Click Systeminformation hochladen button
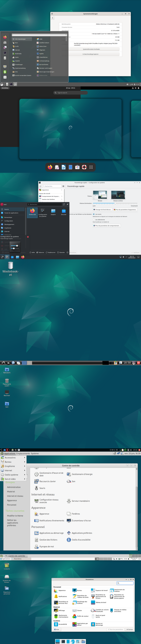 pyautogui.click(x=91, y=49)
